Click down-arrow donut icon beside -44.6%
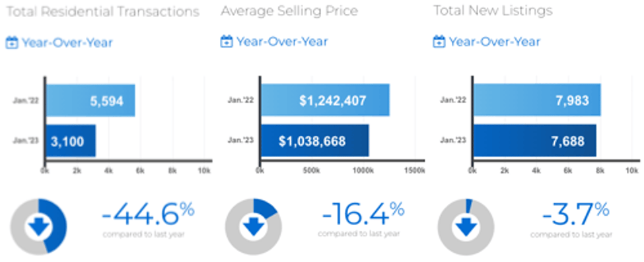 pos(38,226)
